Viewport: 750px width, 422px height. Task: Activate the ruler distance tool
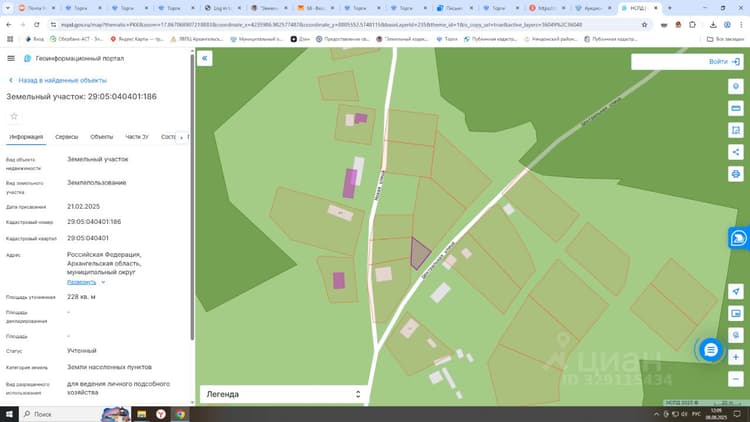click(736, 108)
